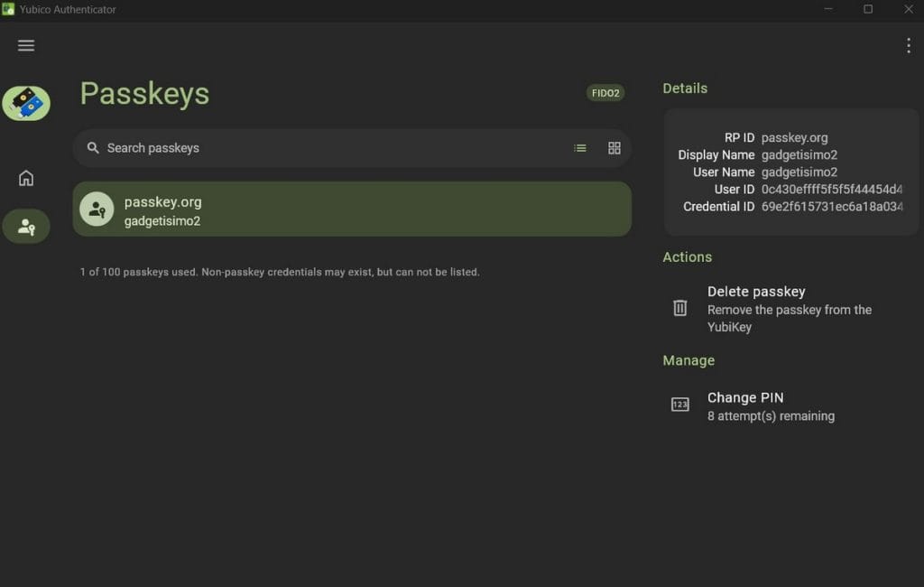
Task: Close the Yubico Authenticator window
Action: [908, 9]
